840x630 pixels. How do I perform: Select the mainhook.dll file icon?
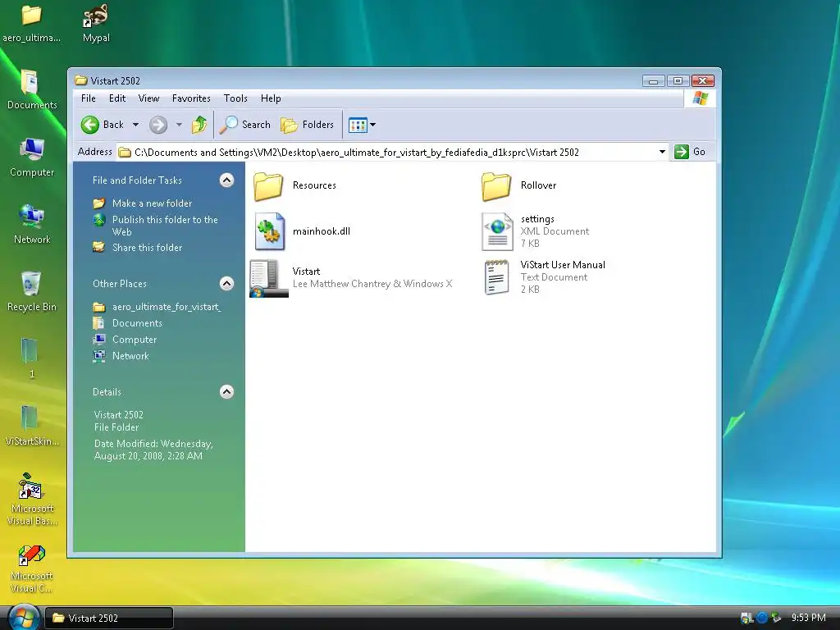tap(269, 231)
